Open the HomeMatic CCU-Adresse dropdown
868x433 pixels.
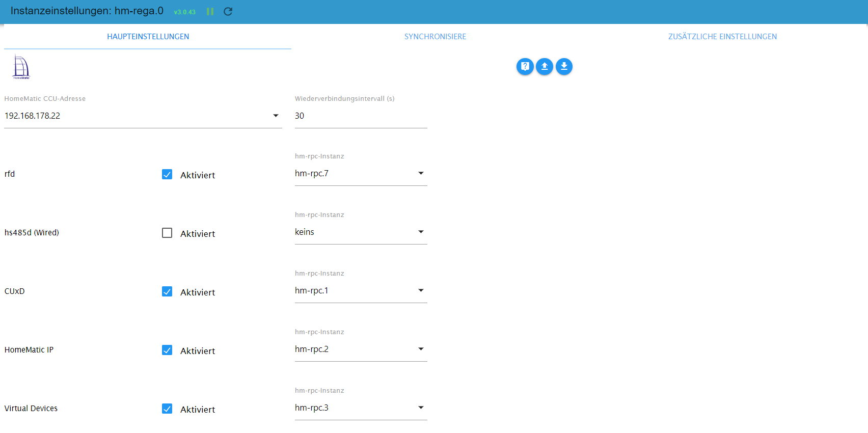point(143,116)
